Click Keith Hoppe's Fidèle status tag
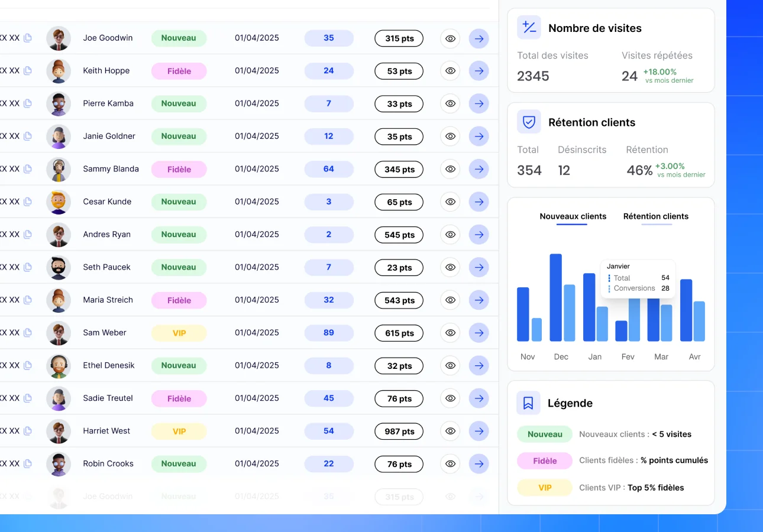This screenshot has height=532, width=763. pos(179,71)
